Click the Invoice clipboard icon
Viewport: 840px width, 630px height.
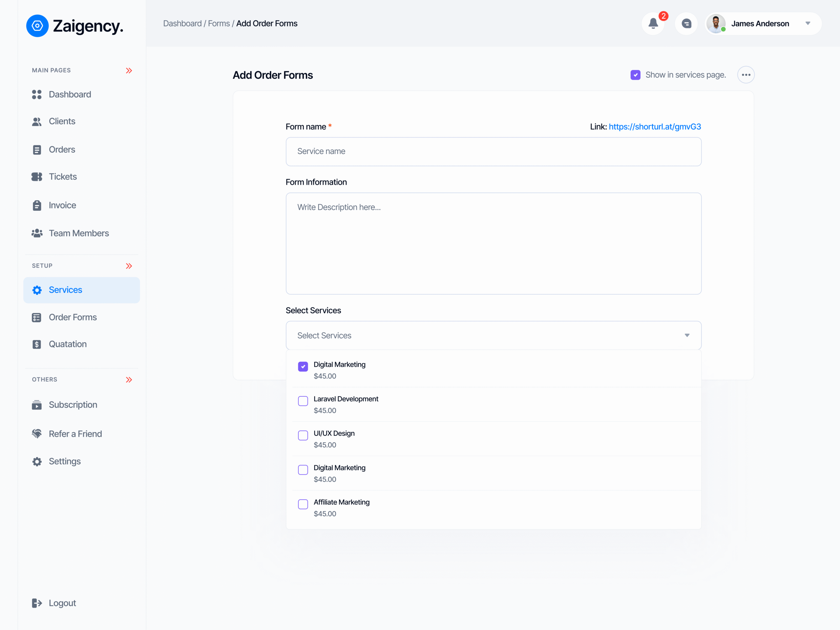tap(37, 205)
